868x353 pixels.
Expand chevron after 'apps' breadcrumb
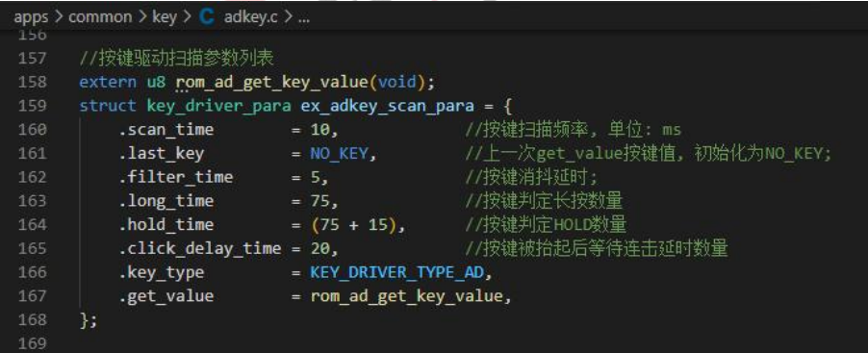pos(59,17)
